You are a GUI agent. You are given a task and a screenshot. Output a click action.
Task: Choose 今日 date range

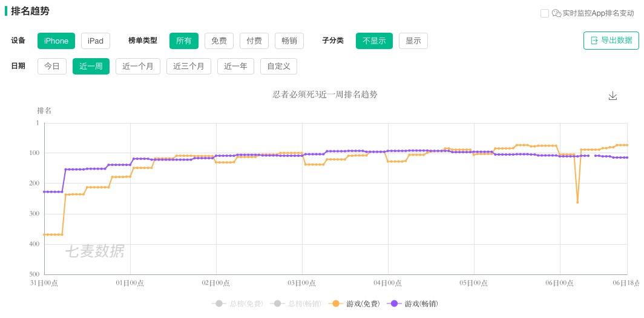[x=52, y=66]
